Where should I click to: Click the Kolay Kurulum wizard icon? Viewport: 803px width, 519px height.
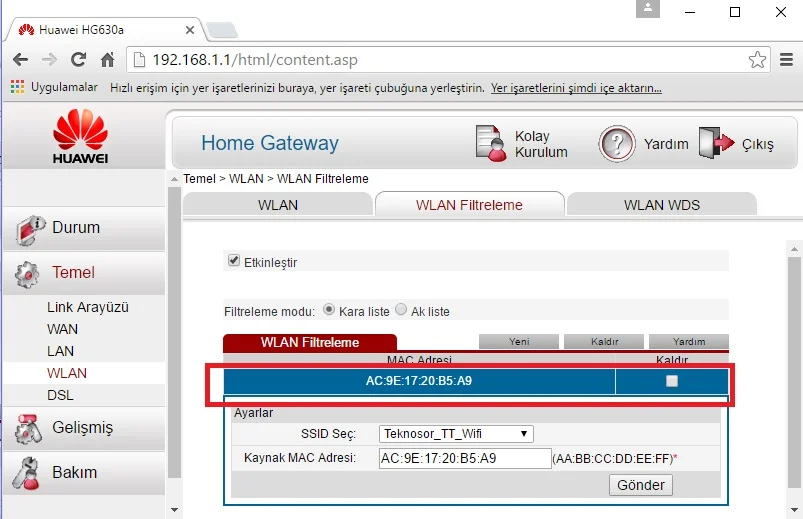pos(491,144)
